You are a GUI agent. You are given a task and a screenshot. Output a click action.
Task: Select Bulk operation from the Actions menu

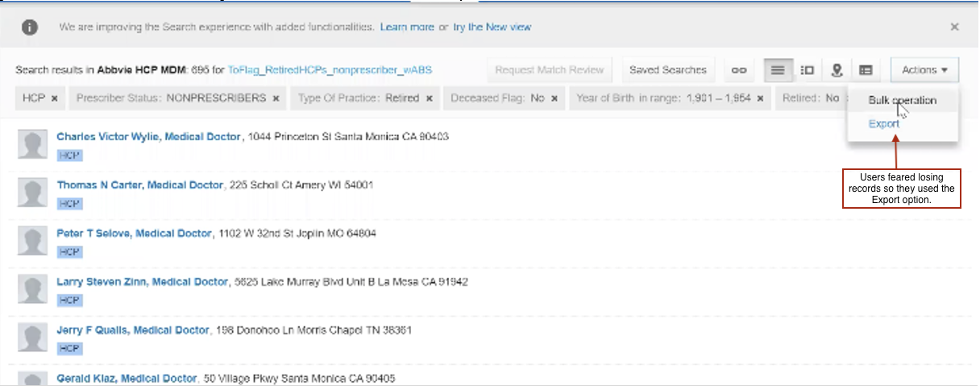[x=903, y=101]
